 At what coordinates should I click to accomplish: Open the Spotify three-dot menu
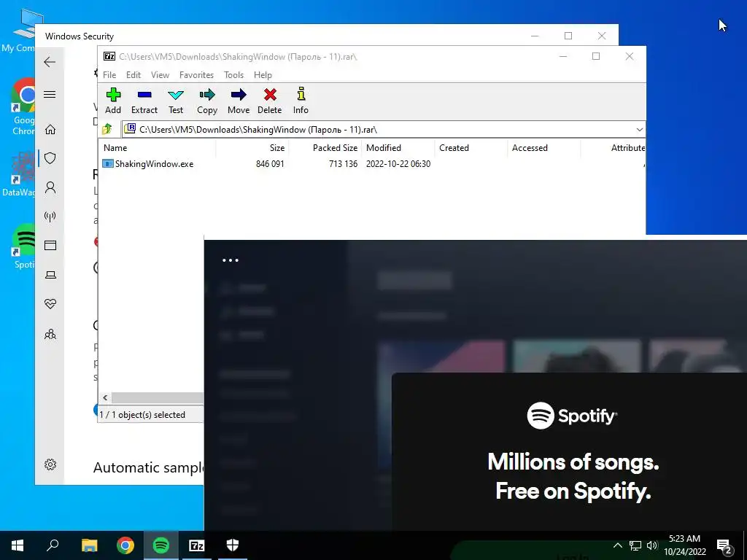(230, 260)
